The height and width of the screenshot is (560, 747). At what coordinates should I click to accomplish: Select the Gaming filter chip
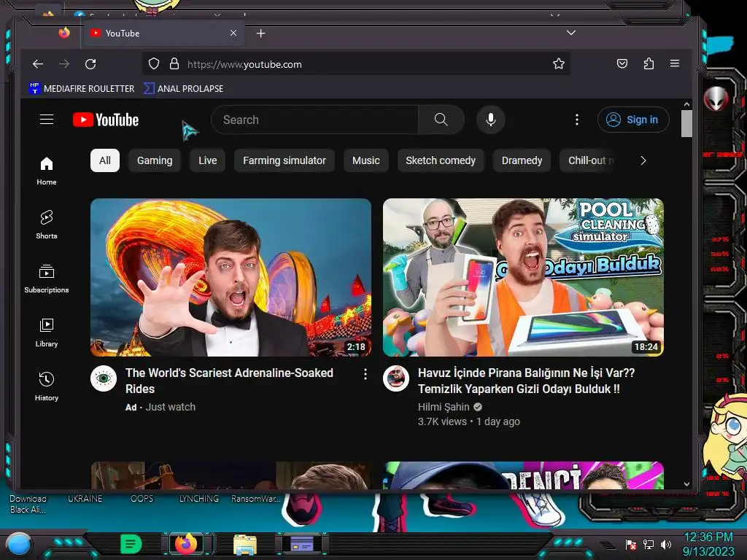155,160
